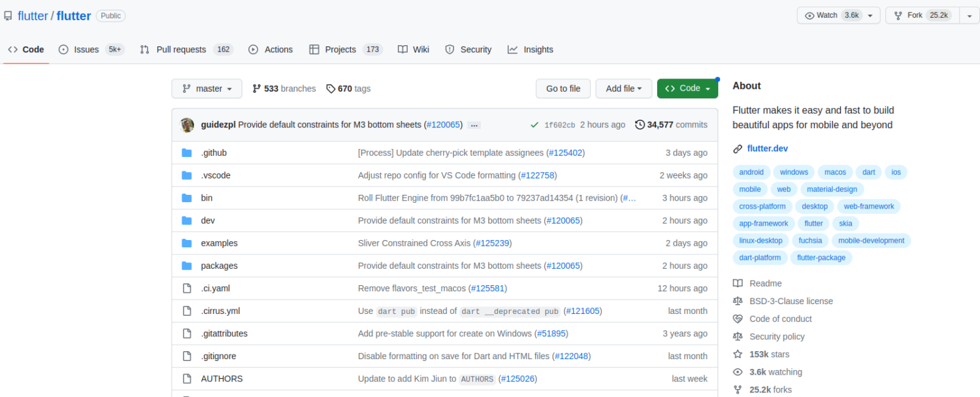
Task: Open the Projects tab
Action: pyautogui.click(x=346, y=49)
